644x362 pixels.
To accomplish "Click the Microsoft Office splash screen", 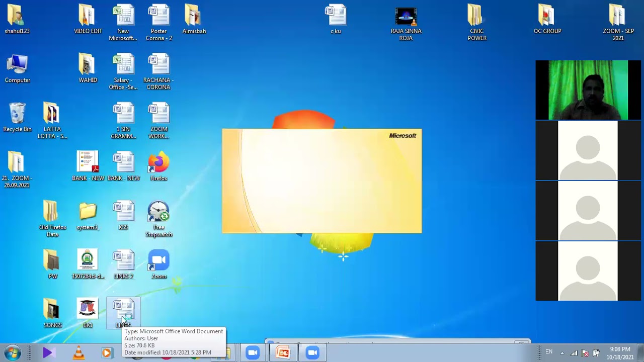I will [322, 181].
